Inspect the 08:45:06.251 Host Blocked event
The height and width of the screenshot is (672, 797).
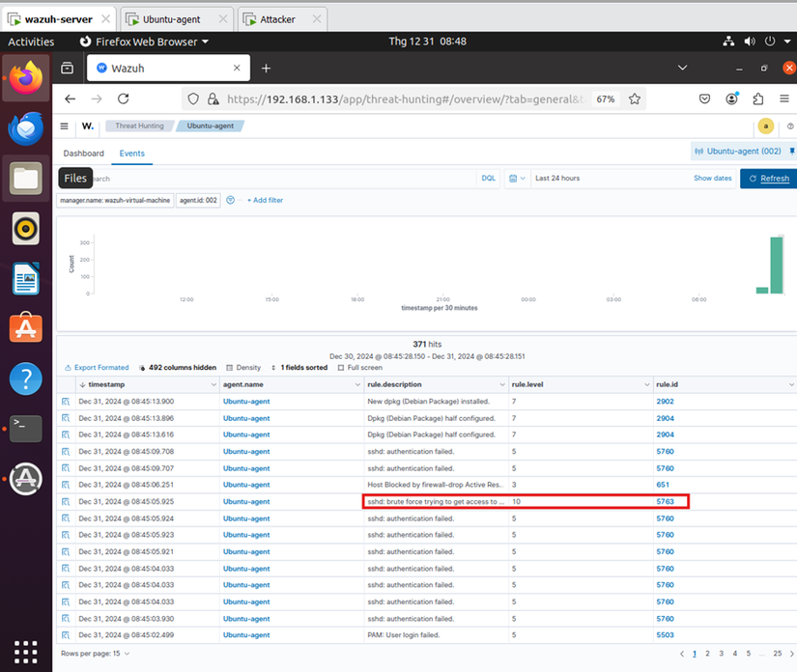coord(66,485)
